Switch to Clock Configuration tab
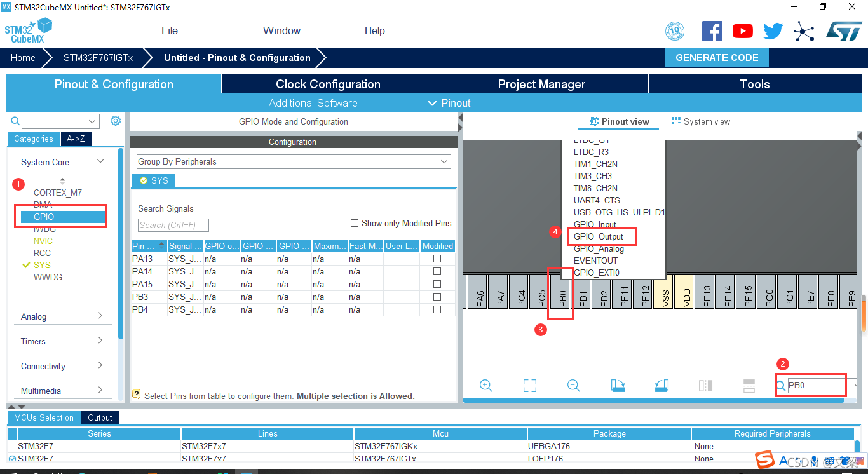The height and width of the screenshot is (474, 868). (x=328, y=84)
